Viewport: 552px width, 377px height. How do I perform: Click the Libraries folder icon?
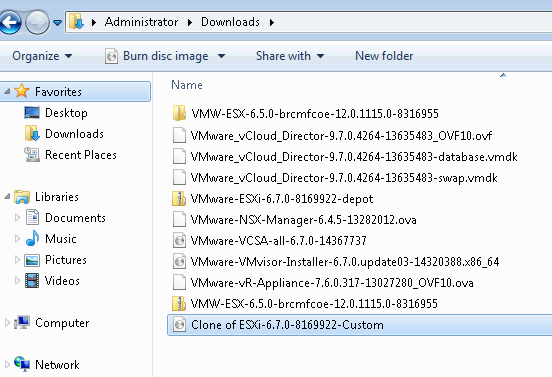tap(22, 197)
